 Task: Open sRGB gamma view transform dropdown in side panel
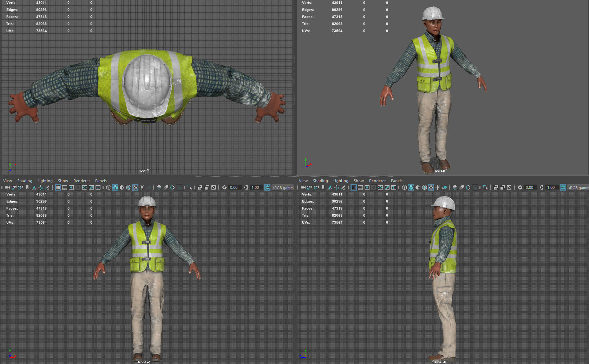point(578,187)
